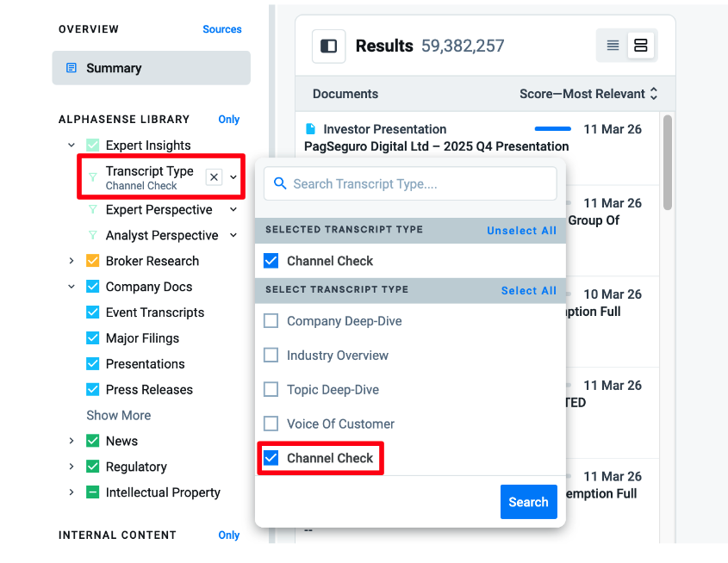Click the Analyst Perspective filter funnel icon
Viewport: 728px width, 563px height.
click(x=93, y=235)
